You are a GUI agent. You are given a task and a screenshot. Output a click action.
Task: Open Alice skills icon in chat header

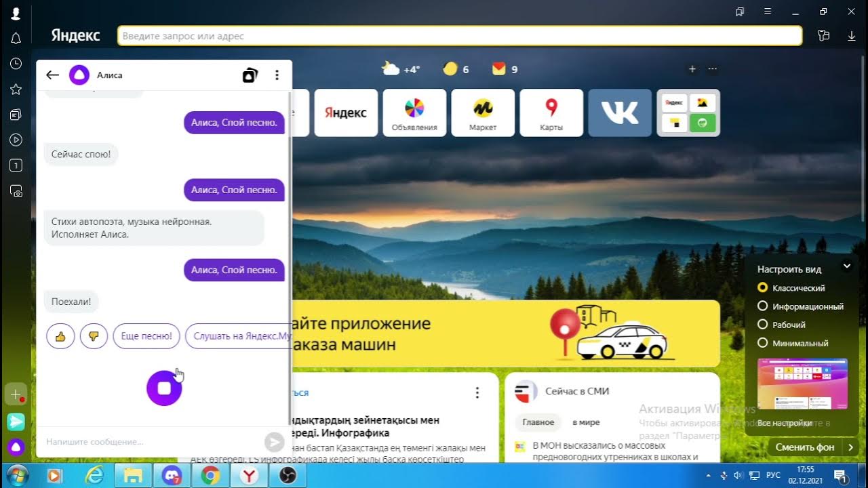(x=250, y=75)
